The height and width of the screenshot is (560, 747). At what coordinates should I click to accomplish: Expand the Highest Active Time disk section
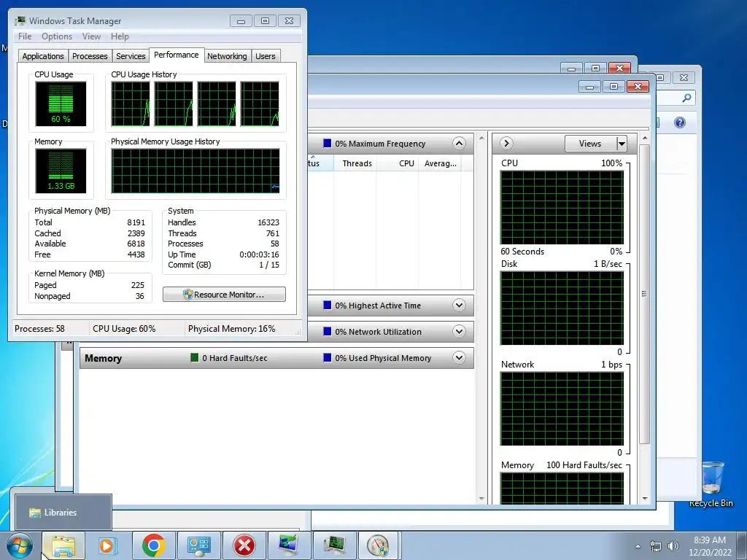(x=459, y=306)
